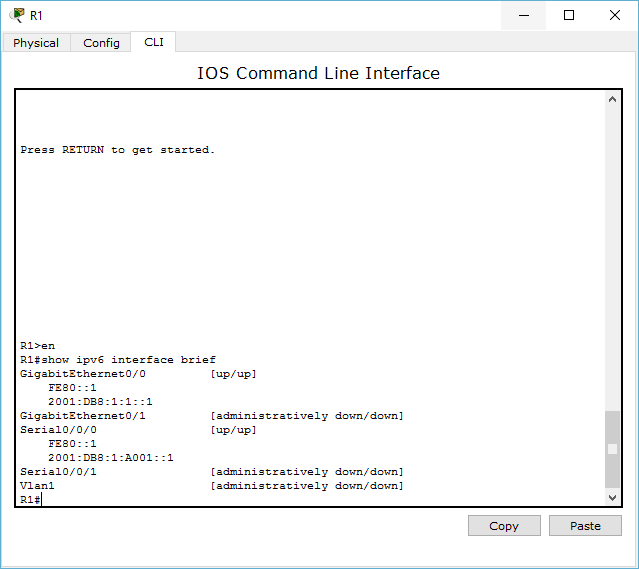Click the FE80::1 address under Serial0/0/0
This screenshot has height=569, width=639.
tap(72, 443)
